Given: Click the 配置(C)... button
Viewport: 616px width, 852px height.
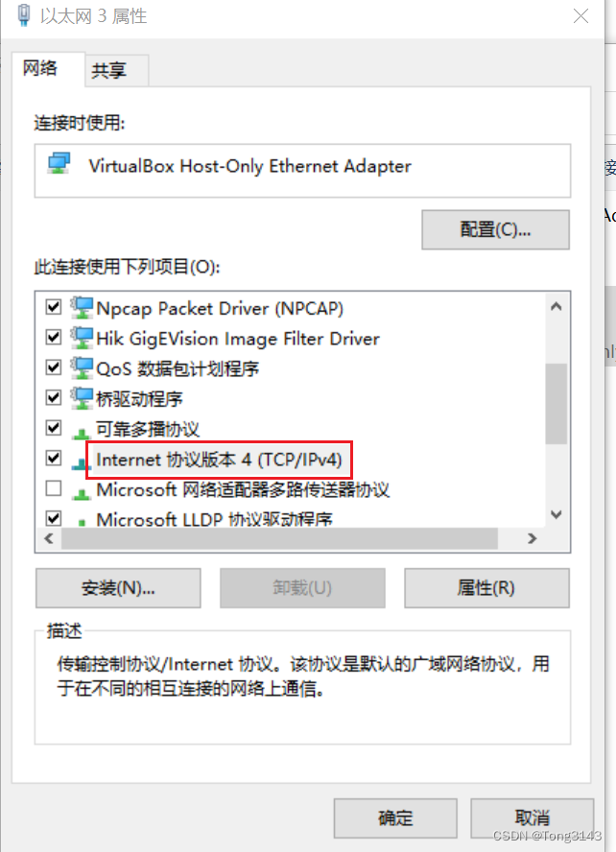Looking at the screenshot, I should tap(495, 230).
